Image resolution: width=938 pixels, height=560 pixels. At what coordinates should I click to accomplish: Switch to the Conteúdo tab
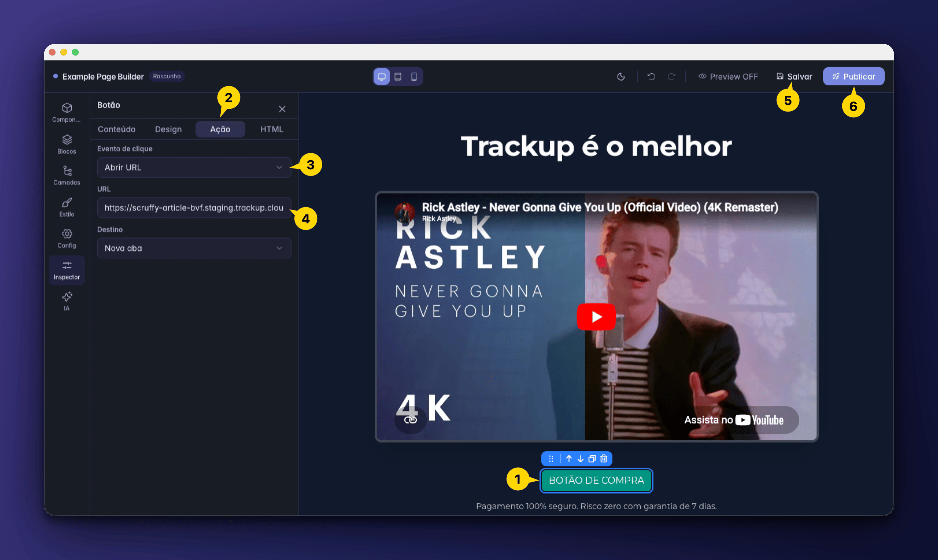(x=116, y=129)
